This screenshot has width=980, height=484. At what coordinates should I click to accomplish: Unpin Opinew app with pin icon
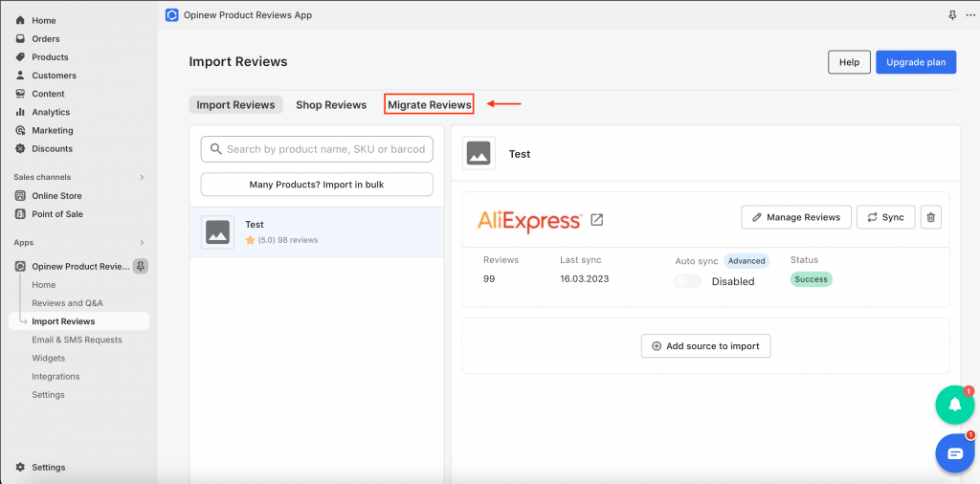tap(141, 267)
